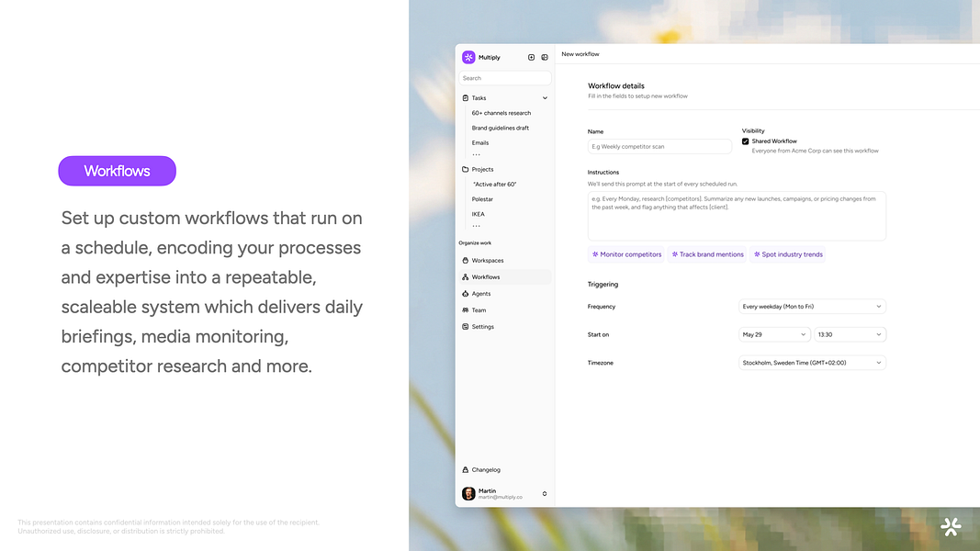Viewport: 980px width, 551px height.
Task: Collapse the Tasks section chevron
Action: [545, 98]
